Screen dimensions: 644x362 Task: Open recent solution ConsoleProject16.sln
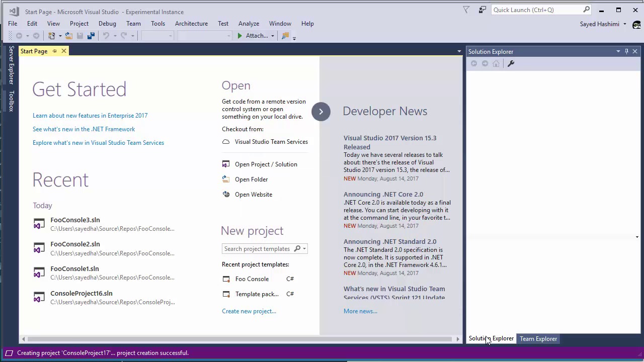click(x=104, y=298)
